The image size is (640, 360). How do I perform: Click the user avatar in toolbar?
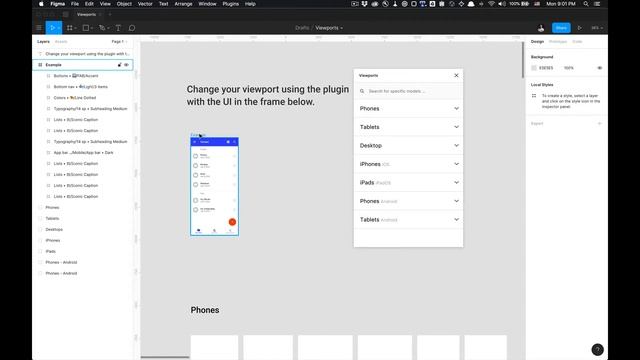[541, 28]
